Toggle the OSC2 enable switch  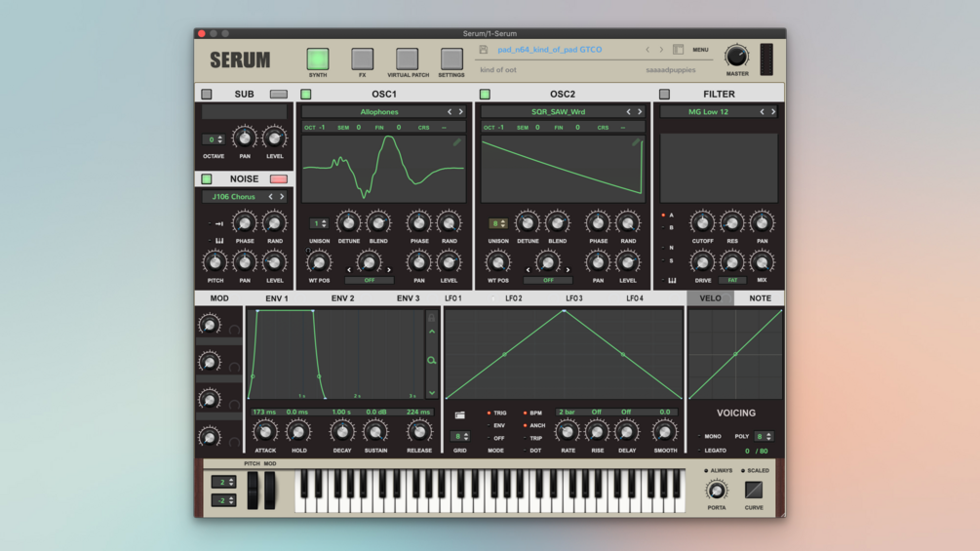485,95
